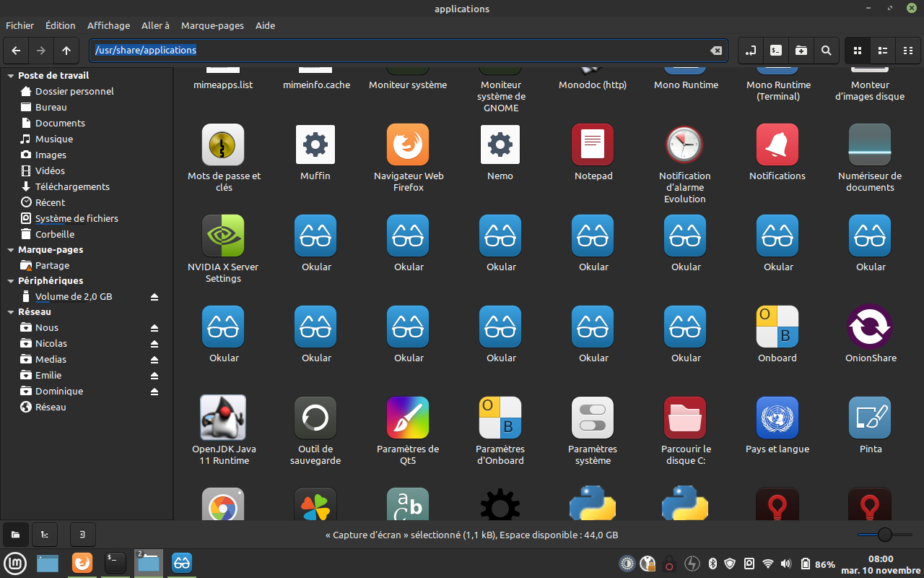Viewport: 924px width, 578px height.
Task: Select Notification d'alarme Evolution clock icon
Action: pos(684,144)
